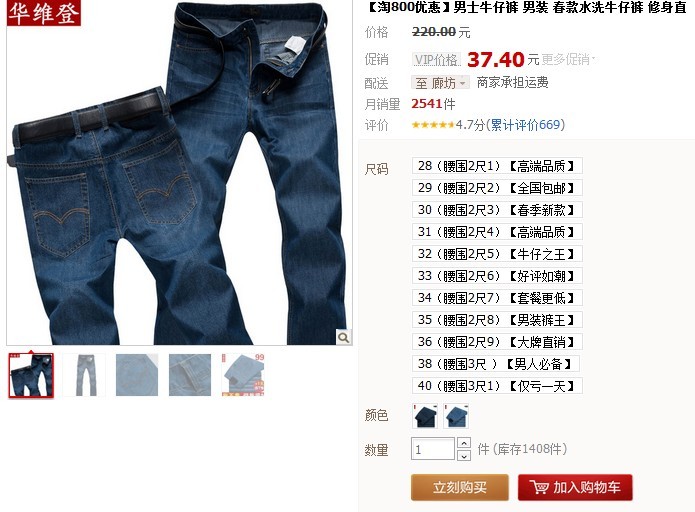Select the dark blue jeans color swatch
This screenshot has height=512, width=695.
coord(425,416)
